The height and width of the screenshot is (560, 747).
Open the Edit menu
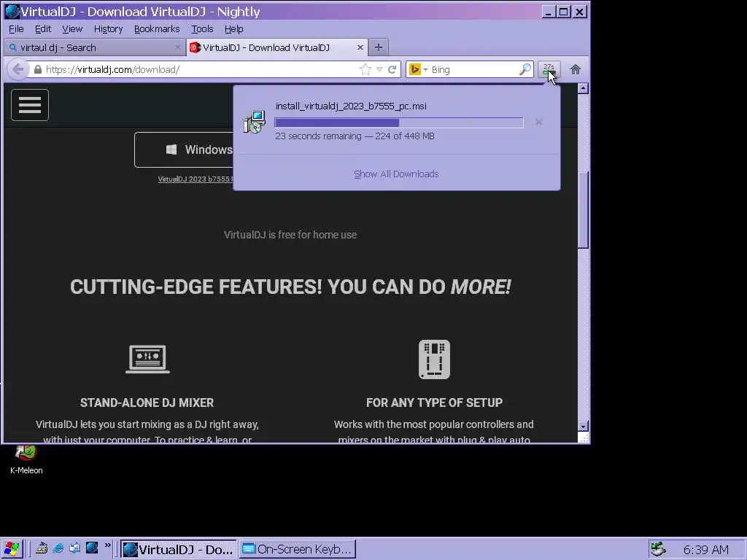tap(43, 29)
